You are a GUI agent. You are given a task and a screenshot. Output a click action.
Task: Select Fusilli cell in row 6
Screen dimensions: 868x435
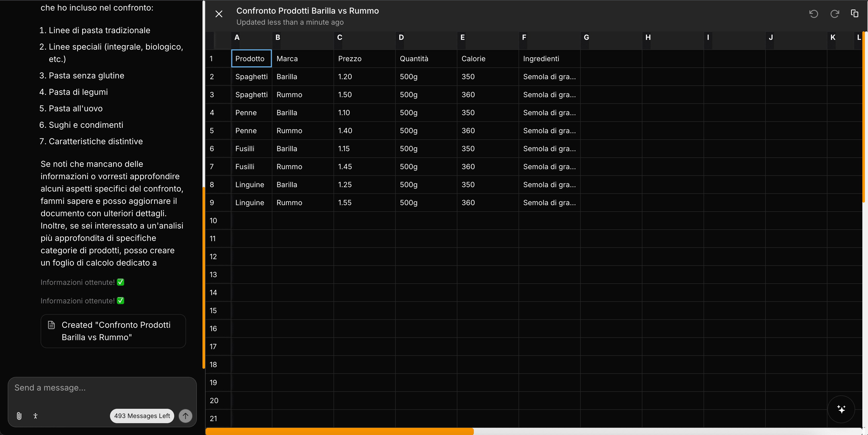(x=251, y=149)
